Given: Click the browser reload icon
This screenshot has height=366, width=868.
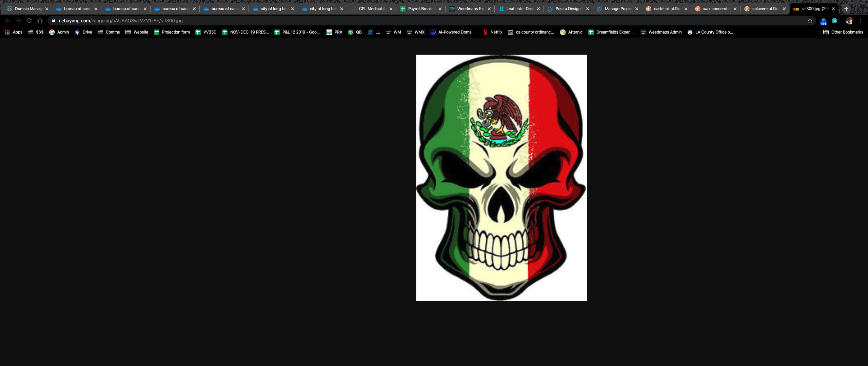Looking at the screenshot, I should (29, 21).
